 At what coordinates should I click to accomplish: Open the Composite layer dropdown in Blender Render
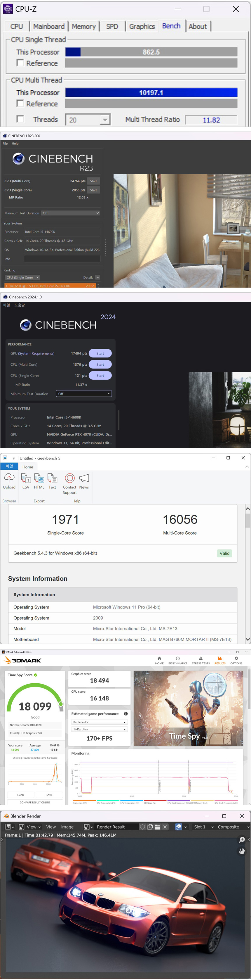coord(233,827)
